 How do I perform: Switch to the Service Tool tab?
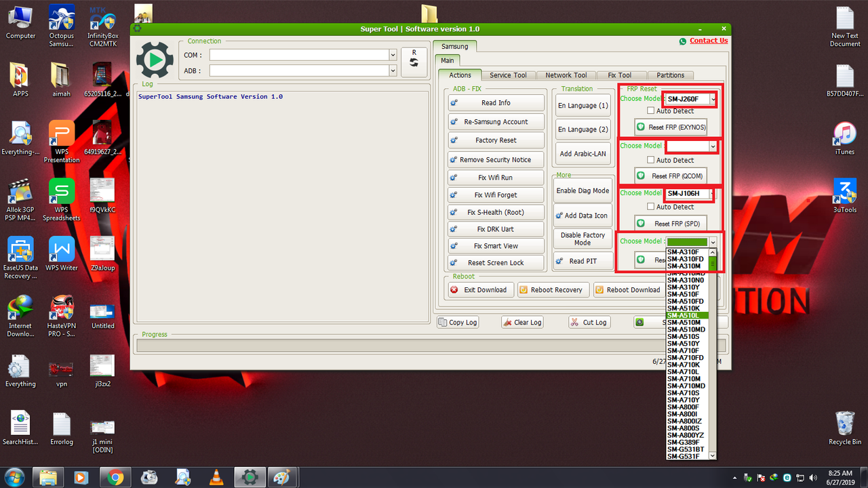[508, 75]
